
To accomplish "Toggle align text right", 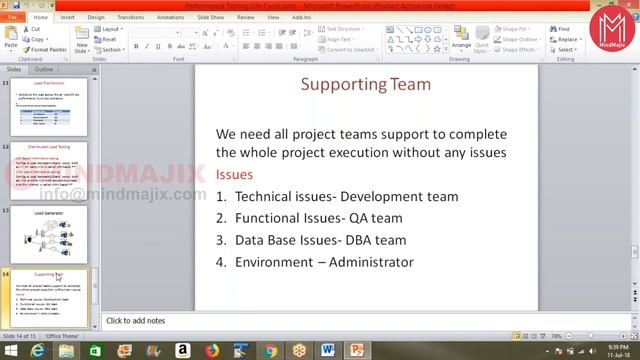I will [268, 46].
